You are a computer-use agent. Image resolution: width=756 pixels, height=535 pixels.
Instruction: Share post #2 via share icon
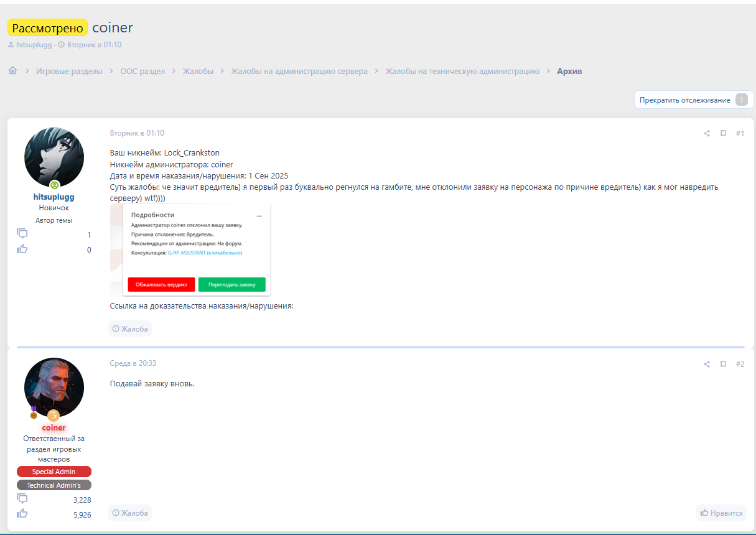pos(706,364)
